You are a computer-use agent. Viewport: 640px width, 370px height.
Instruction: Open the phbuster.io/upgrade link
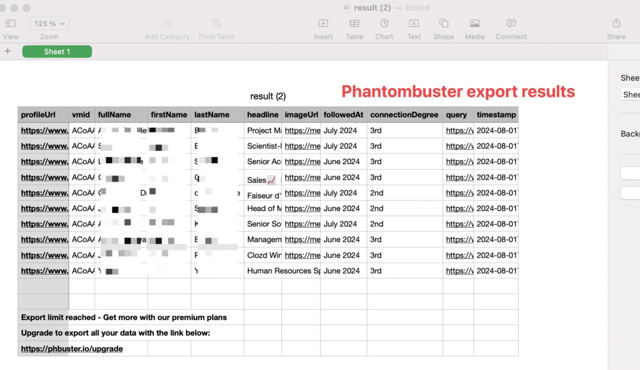[72, 349]
